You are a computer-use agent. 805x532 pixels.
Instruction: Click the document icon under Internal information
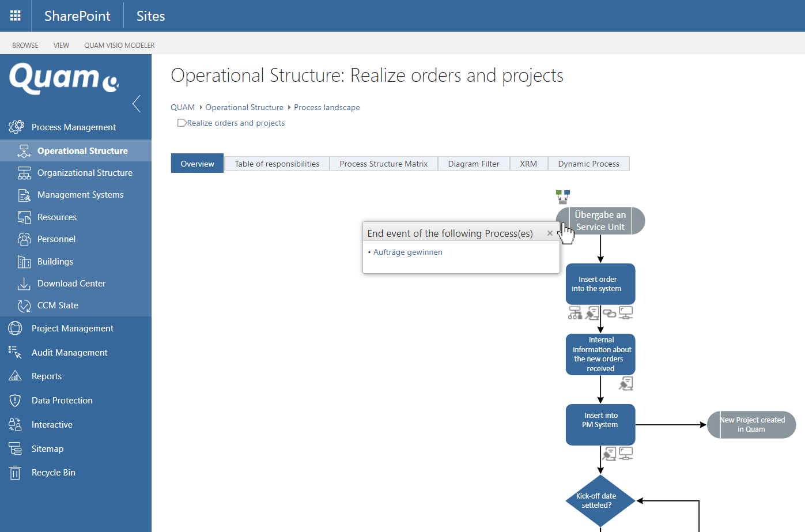coord(626,383)
